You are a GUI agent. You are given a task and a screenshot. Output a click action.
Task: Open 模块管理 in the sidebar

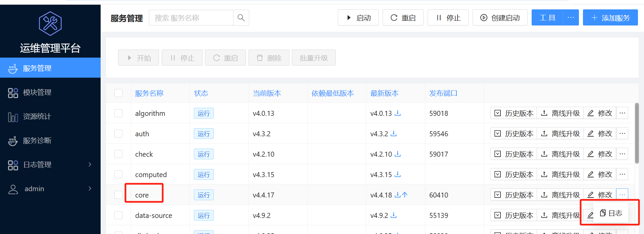37,92
